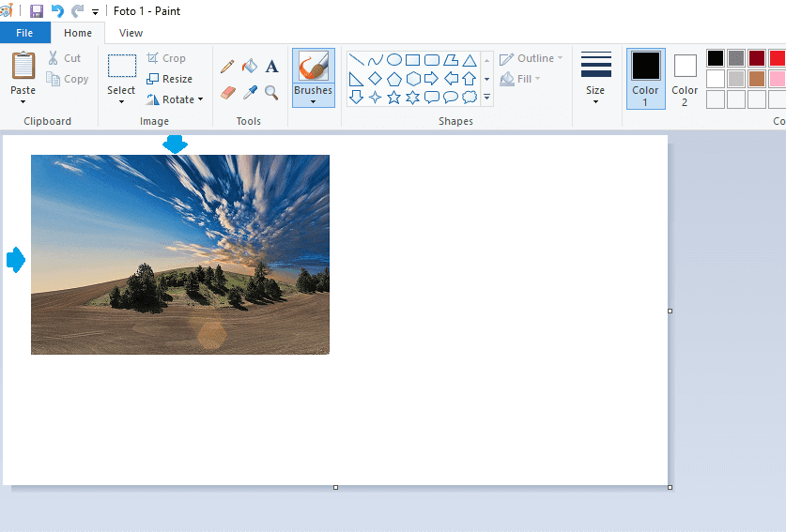
Task: Open the shape Fill dropdown
Action: 520,79
